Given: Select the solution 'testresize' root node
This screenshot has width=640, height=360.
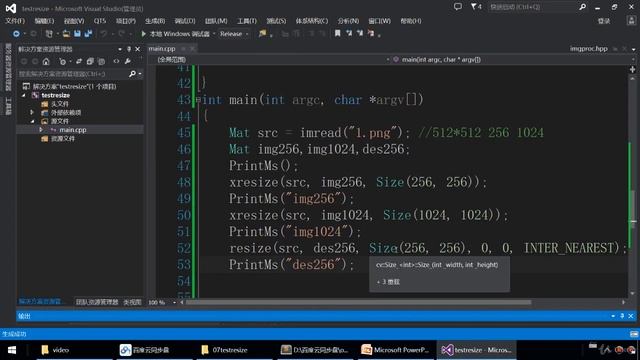Looking at the screenshot, I should click(x=74, y=87).
